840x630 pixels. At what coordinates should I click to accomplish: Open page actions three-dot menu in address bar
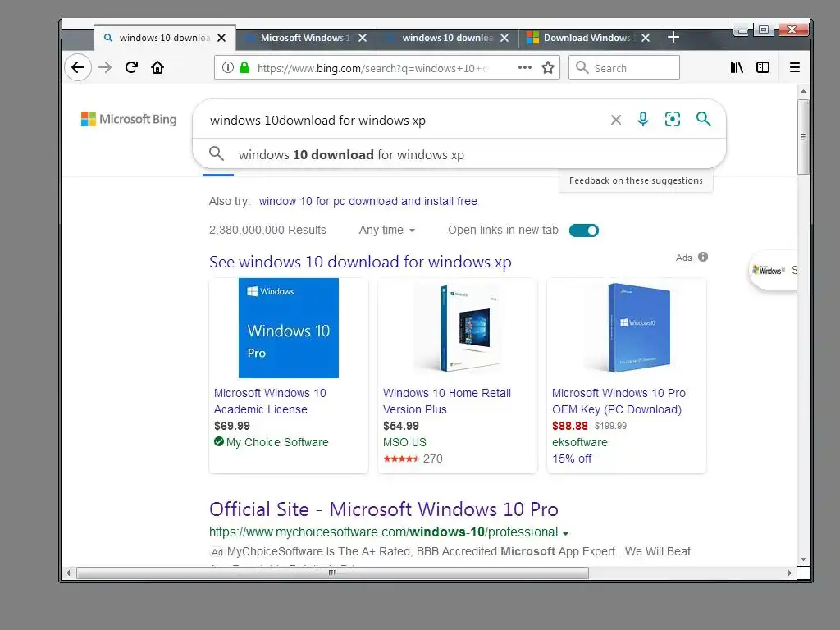[x=525, y=67]
